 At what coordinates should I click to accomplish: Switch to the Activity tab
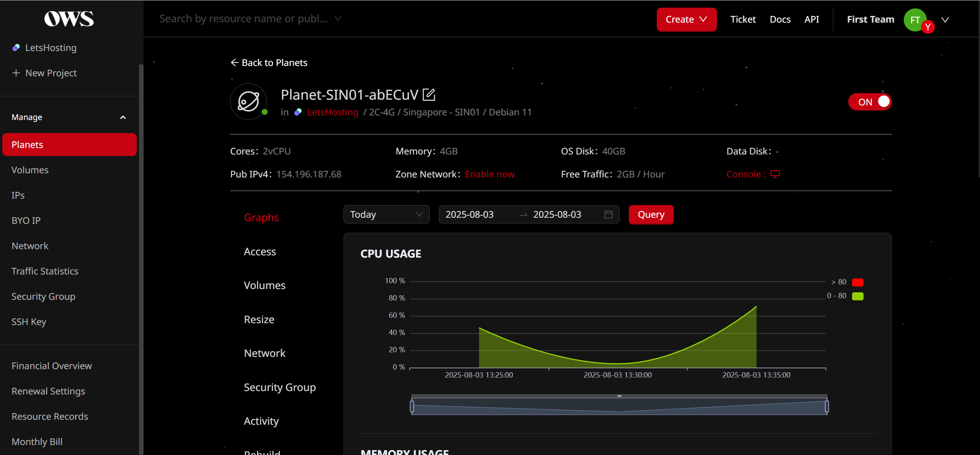[262, 421]
